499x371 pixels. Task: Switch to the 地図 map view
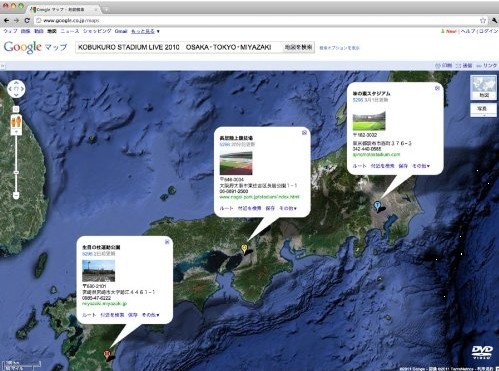[484, 87]
